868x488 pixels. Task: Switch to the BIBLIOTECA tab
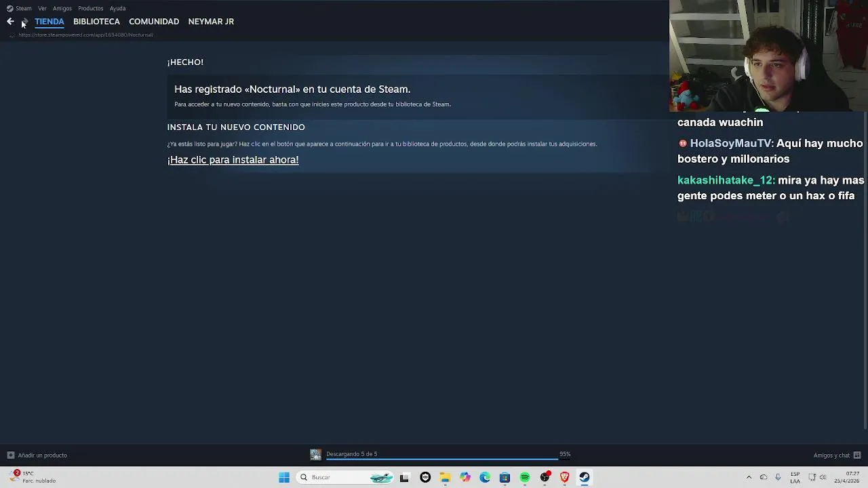(x=96, y=22)
